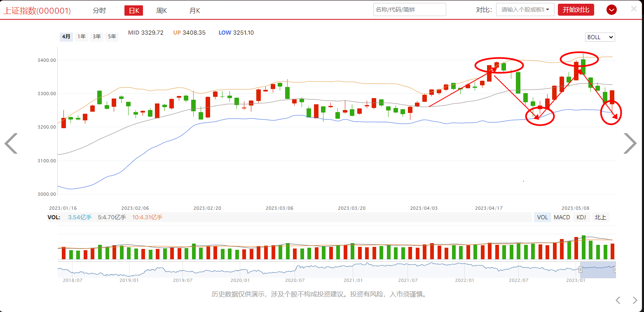
Task: Show the KDJ indicator panel
Action: (581, 217)
